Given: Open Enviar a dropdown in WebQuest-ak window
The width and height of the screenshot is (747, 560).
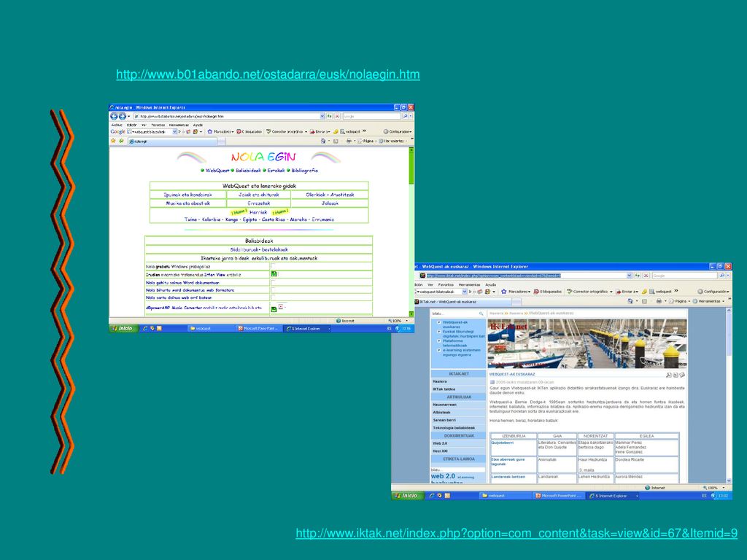Looking at the screenshot, I should coord(638,292).
